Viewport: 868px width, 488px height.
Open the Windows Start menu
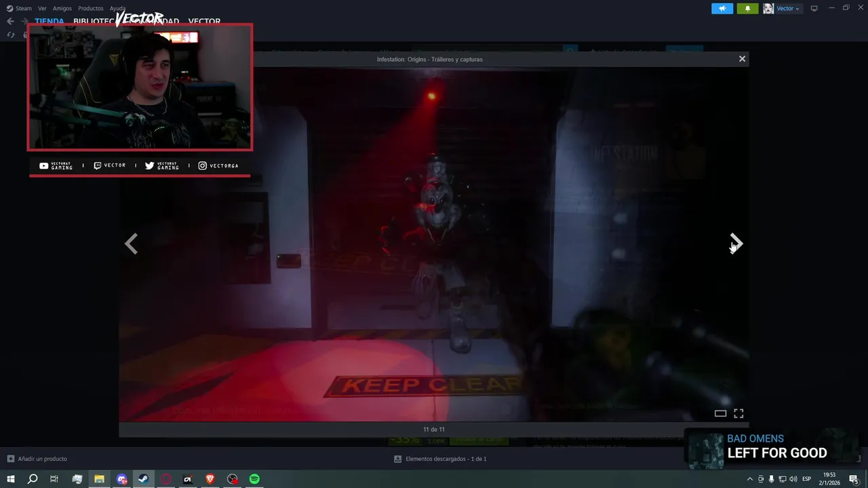[x=11, y=479]
